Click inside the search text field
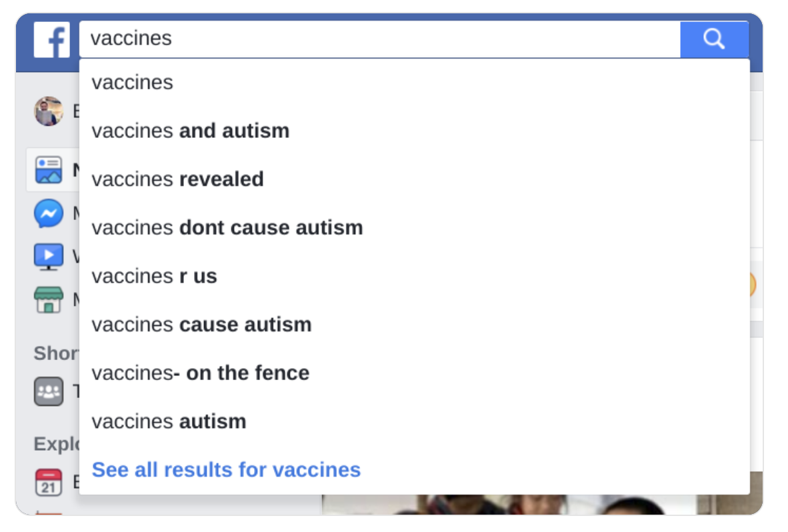This screenshot has height=532, width=788. 380,39
